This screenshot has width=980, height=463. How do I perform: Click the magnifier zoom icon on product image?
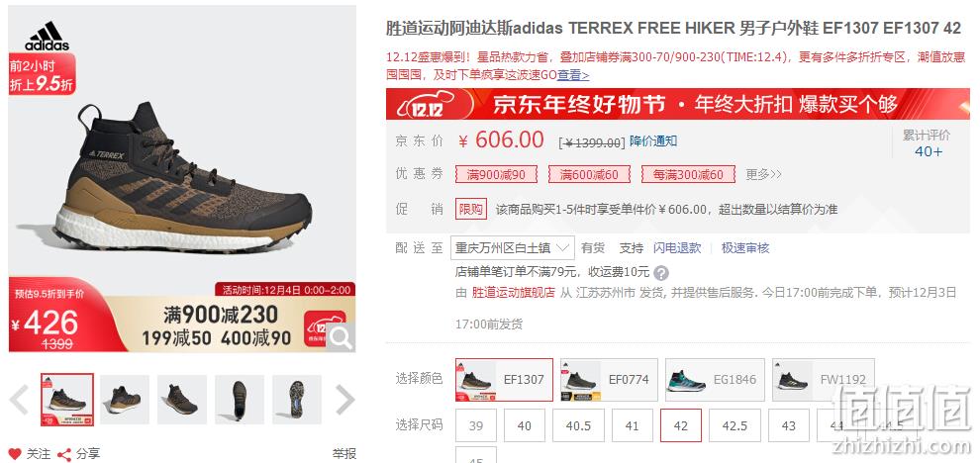click(x=341, y=337)
